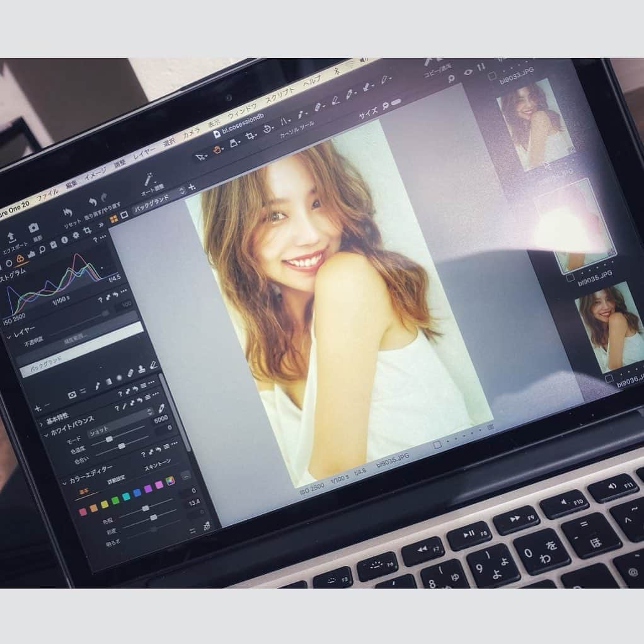Open the orange Color tool tab

point(20,260)
